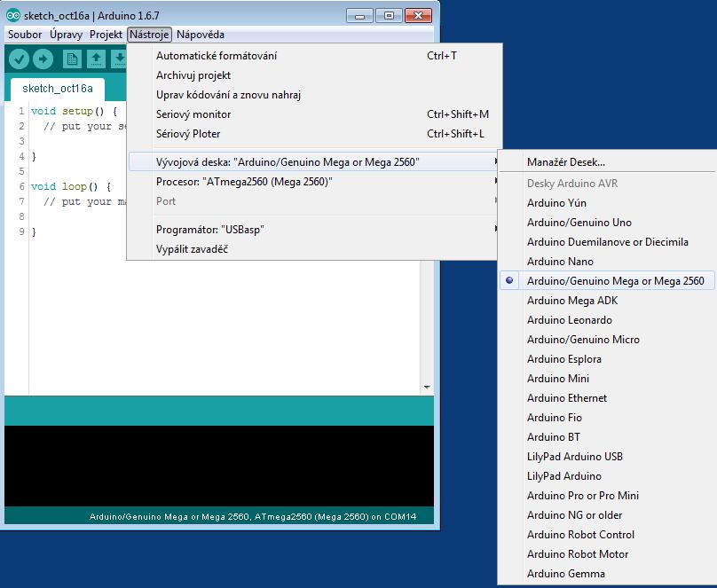717x588 pixels.
Task: Open Seriový monitor from the menu
Action: [193, 114]
